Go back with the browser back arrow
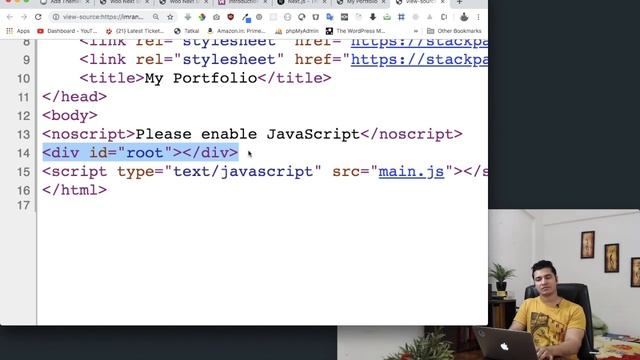The height and width of the screenshot is (360, 640). [10, 17]
